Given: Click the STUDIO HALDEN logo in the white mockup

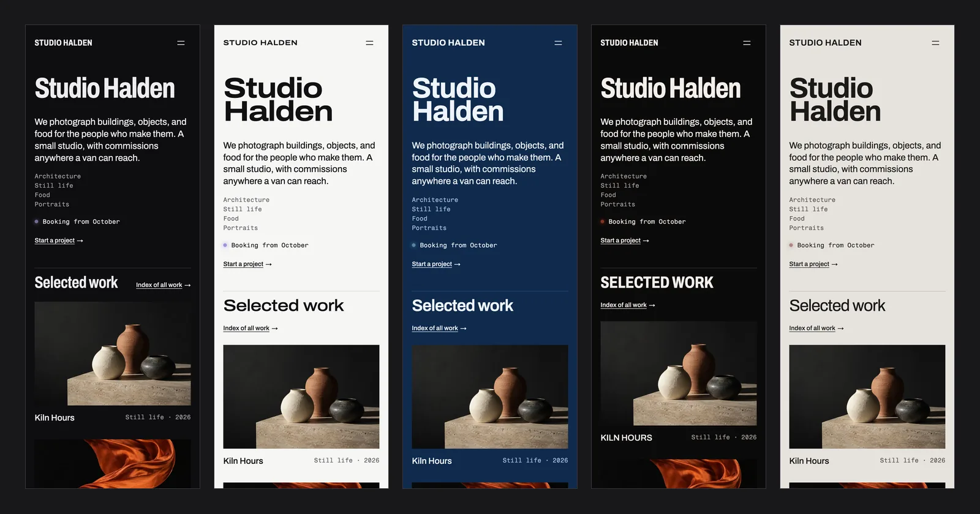Looking at the screenshot, I should [260, 43].
